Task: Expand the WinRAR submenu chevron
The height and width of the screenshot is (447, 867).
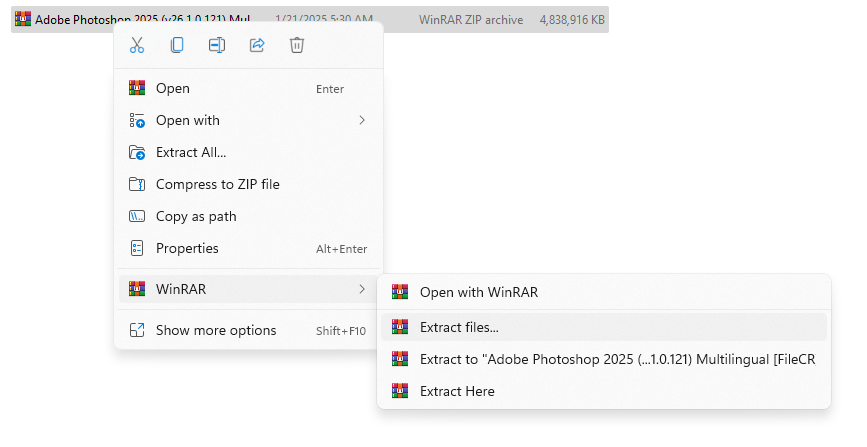Action: pos(362,289)
